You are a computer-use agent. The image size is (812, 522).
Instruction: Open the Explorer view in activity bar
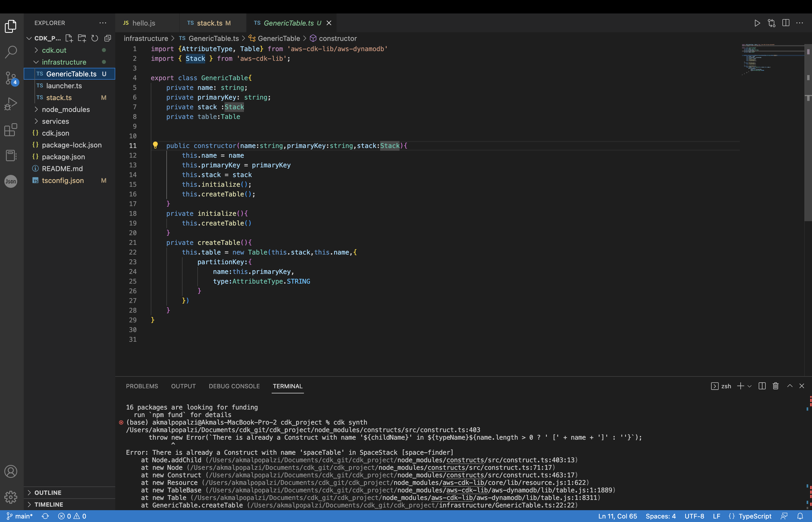[x=11, y=26]
